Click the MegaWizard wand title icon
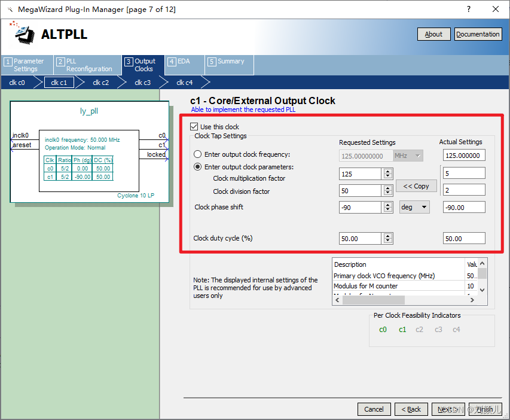Viewport: 510px width, 420px height. (10, 10)
